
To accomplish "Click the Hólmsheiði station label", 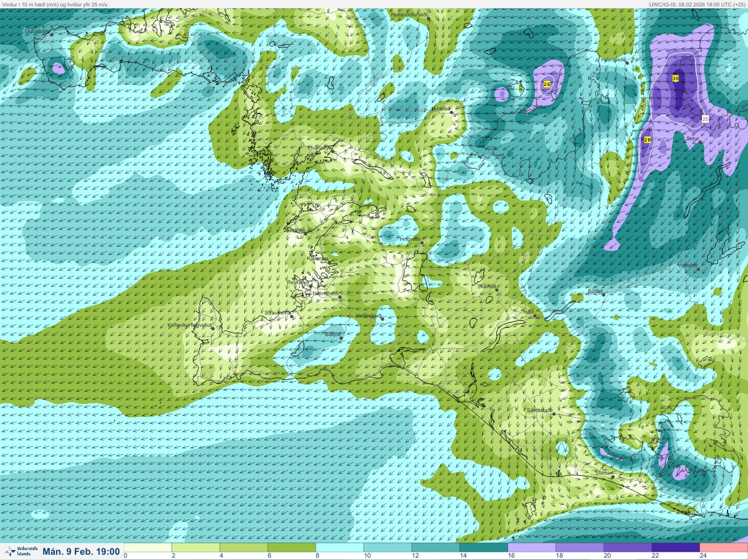I will (325, 293).
